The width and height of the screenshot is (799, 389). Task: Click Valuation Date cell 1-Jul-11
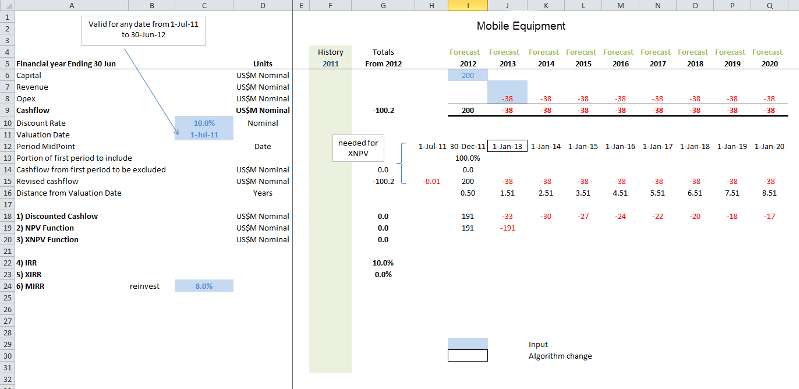pyautogui.click(x=204, y=135)
